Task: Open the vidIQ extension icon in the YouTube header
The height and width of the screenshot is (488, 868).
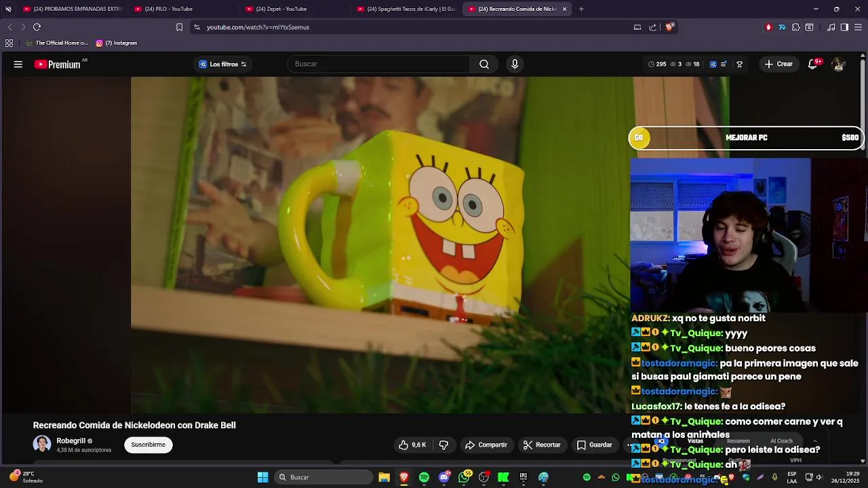Action: point(713,64)
